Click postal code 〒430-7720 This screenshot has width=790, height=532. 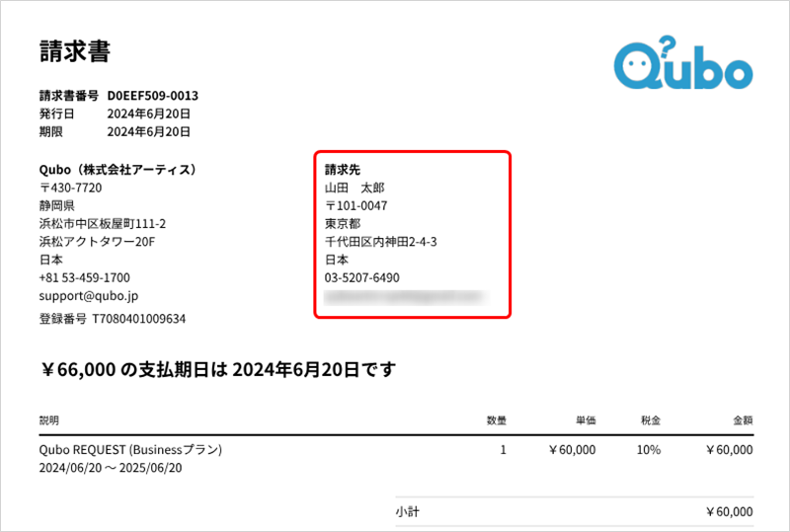(x=70, y=188)
